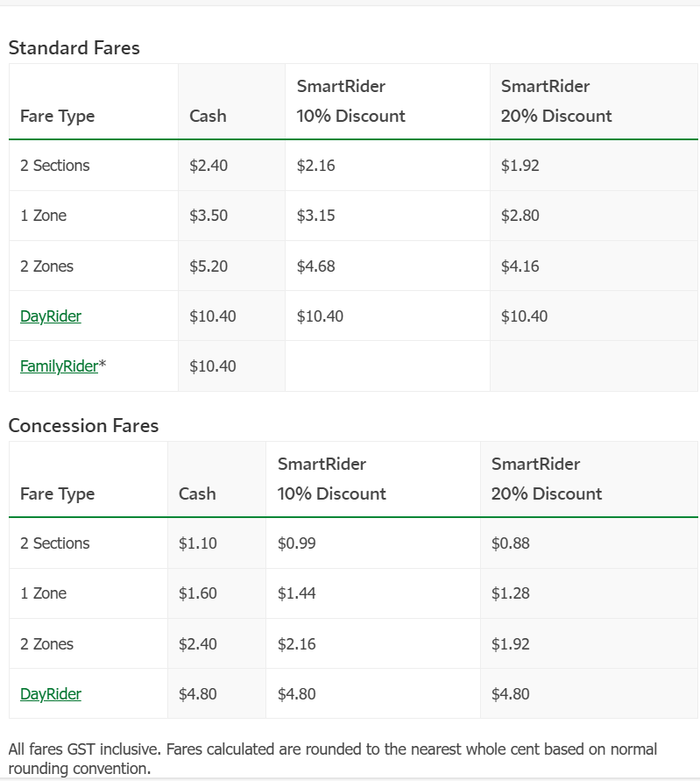Click the Standard Fares heading
Screen dimensions: 700x781
[x=74, y=48]
